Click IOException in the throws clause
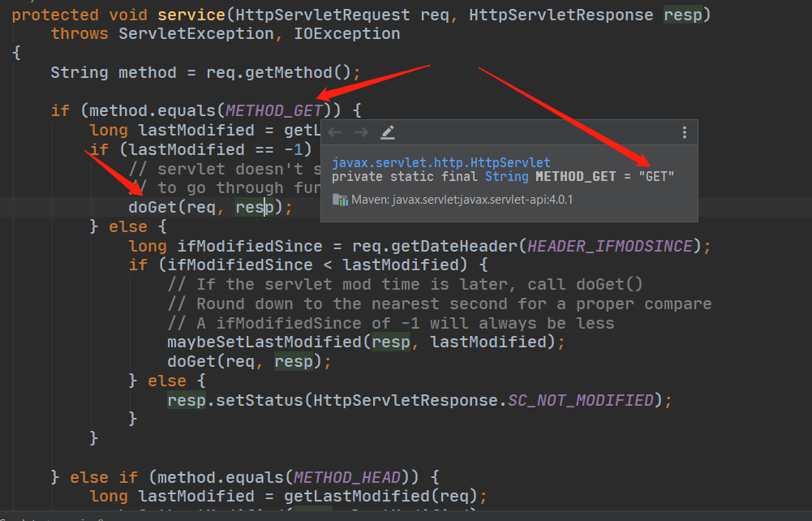Viewport: 812px width, 521px height. [347, 33]
